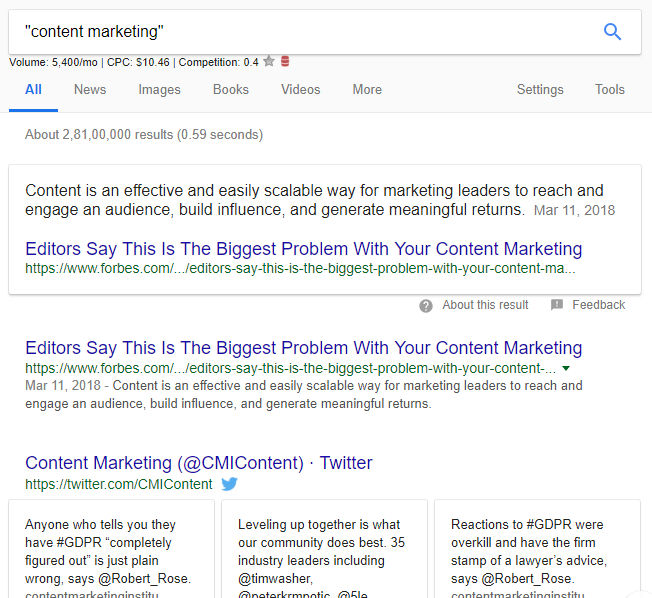Click the About this result link

pyautogui.click(x=485, y=305)
